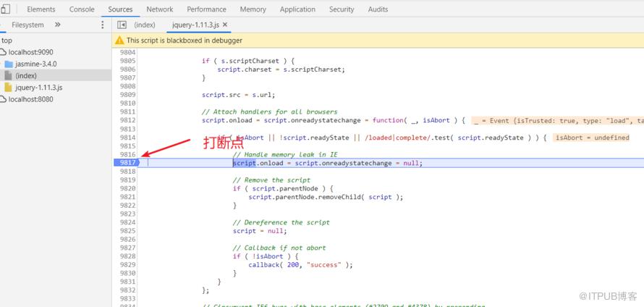
Task: Switch to the Audits tab
Action: tap(378, 9)
